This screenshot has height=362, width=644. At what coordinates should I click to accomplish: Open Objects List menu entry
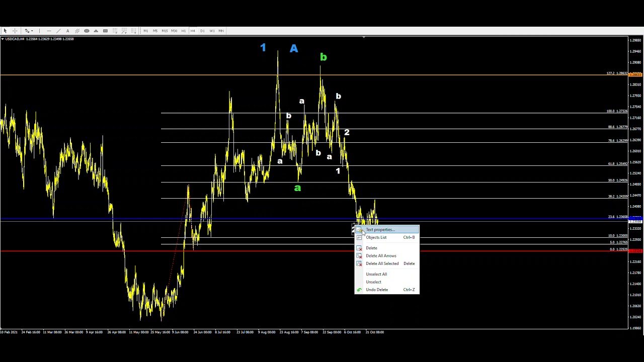386,237
